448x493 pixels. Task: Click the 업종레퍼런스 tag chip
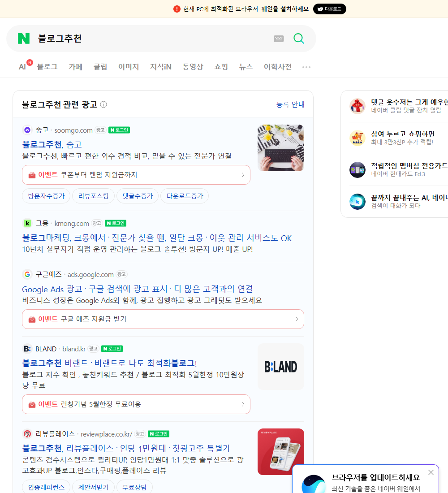pyautogui.click(x=46, y=487)
